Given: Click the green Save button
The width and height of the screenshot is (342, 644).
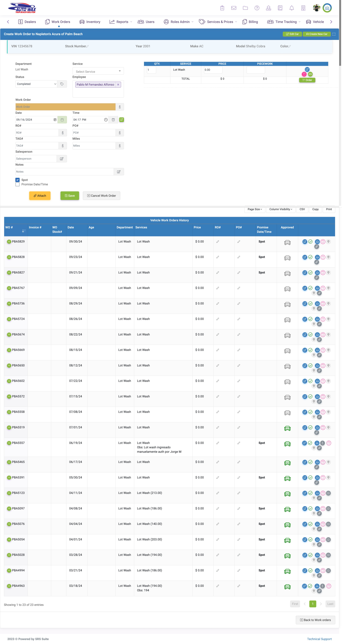Looking at the screenshot, I should click(x=70, y=196).
